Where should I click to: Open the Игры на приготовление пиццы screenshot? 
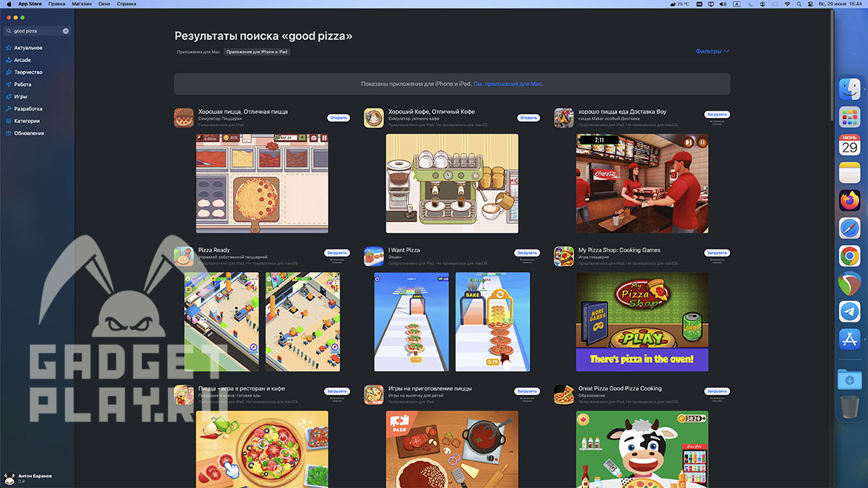coord(452,449)
